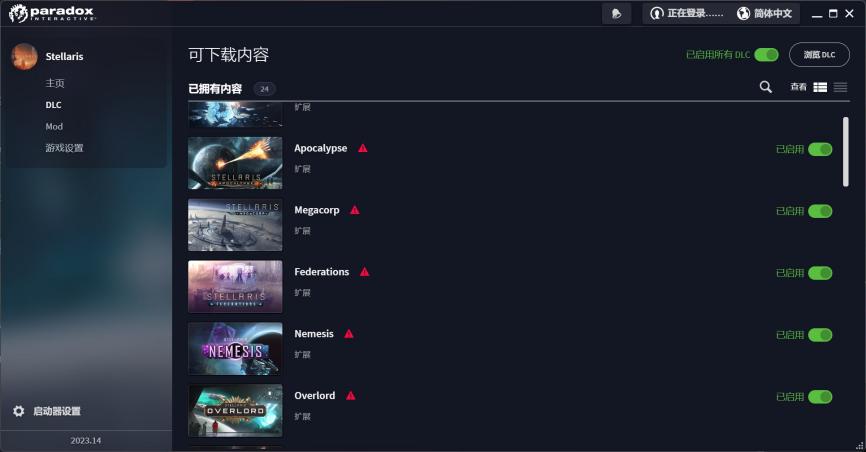The height and width of the screenshot is (452, 866).
Task: Click the Stellaris game avatar icon
Action: [x=24, y=56]
